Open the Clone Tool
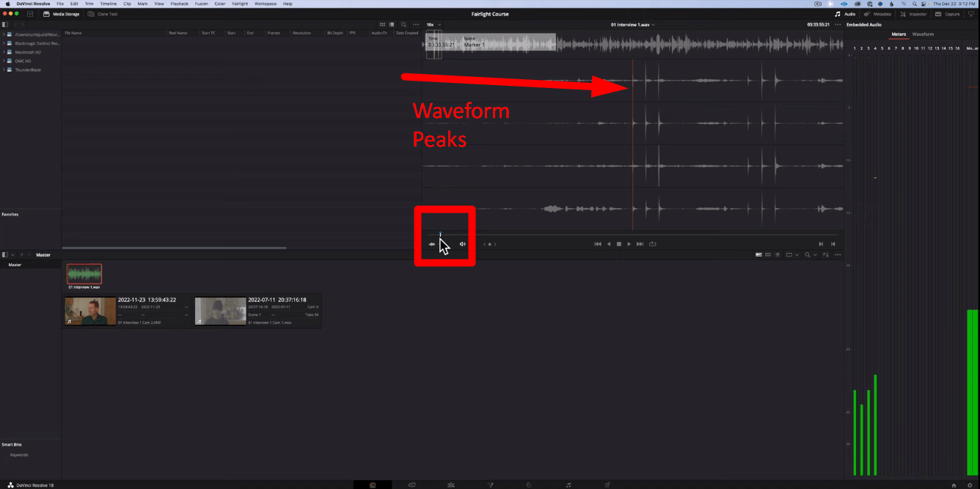980x489 pixels. pyautogui.click(x=102, y=14)
